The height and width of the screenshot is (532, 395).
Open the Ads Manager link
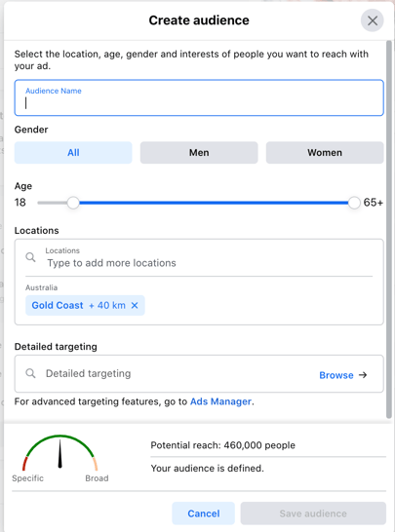click(x=220, y=401)
